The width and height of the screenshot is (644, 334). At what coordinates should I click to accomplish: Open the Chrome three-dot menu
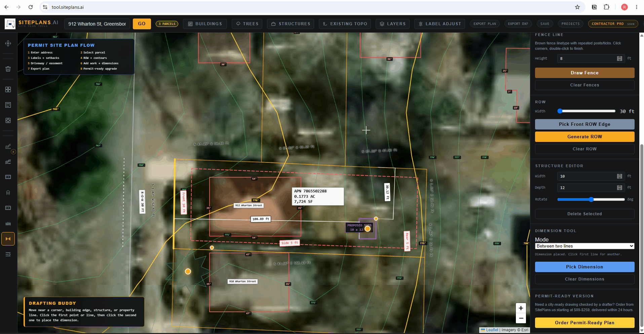pos(637,7)
